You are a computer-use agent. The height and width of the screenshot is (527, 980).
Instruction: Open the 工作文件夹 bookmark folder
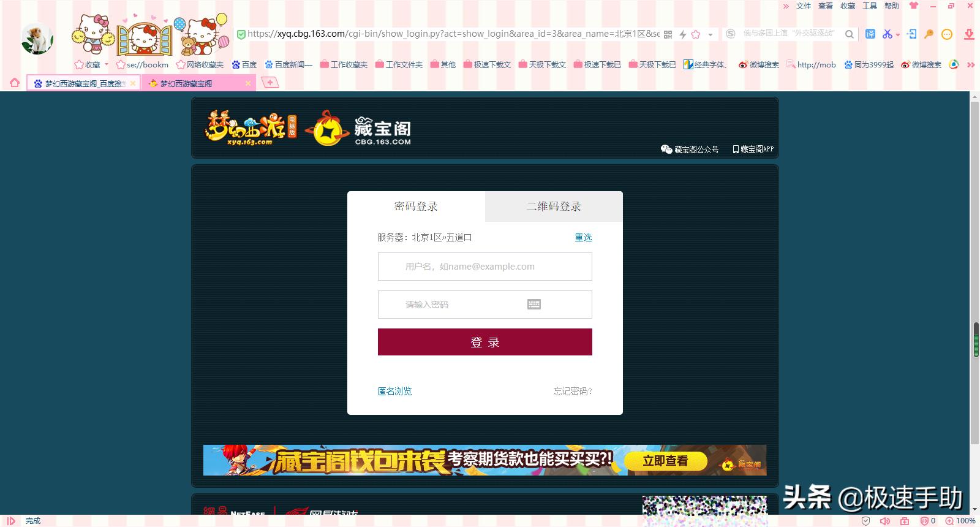coord(399,64)
